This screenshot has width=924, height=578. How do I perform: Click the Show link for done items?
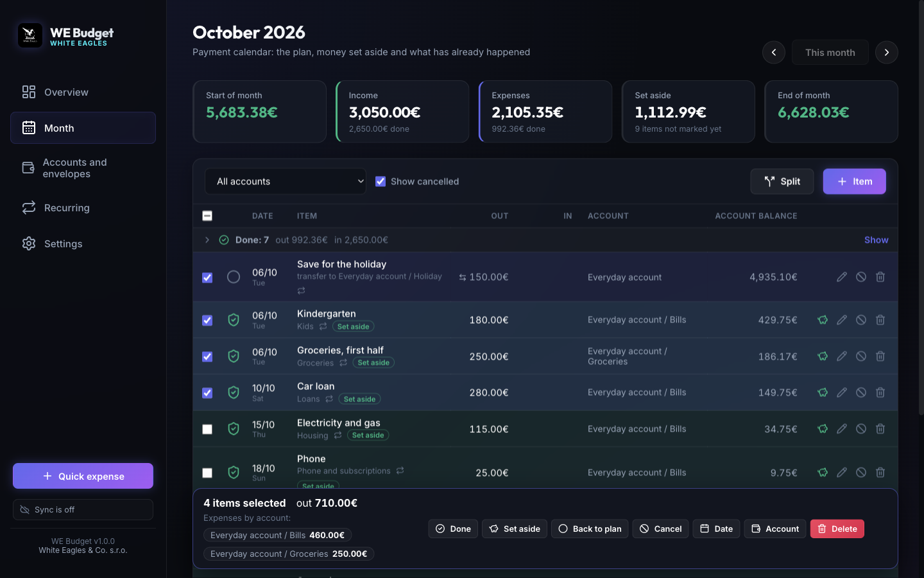tap(877, 240)
